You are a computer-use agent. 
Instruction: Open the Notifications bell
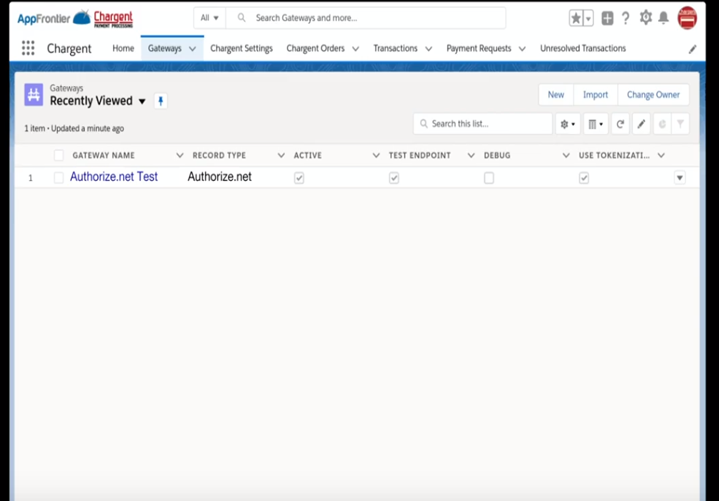(663, 18)
